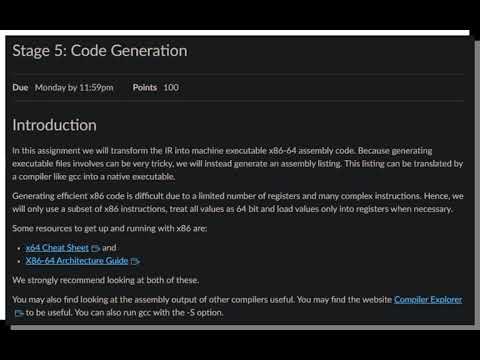
Task: Click the 'Introduction' heading
Action: tap(54, 125)
